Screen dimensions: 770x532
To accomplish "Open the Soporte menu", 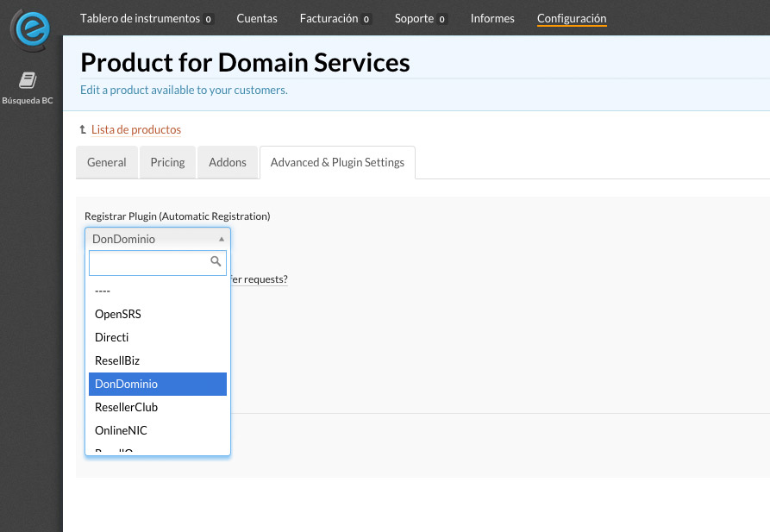I will click(414, 18).
